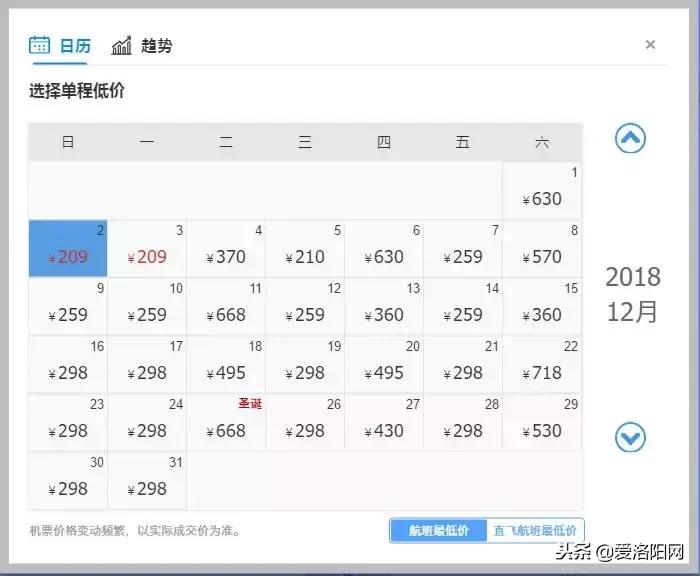Click the calendar icon beside 日历
Viewport: 700px width, 576px height.
[39, 45]
